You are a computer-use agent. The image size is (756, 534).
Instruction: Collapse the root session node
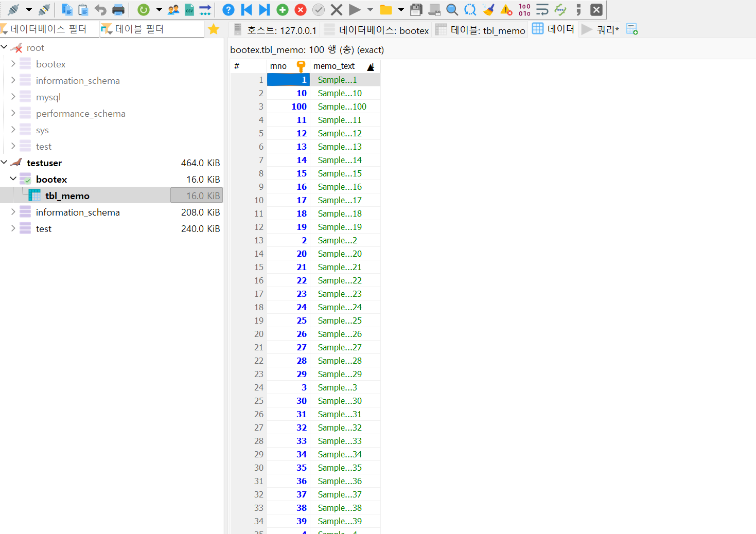pos(4,47)
